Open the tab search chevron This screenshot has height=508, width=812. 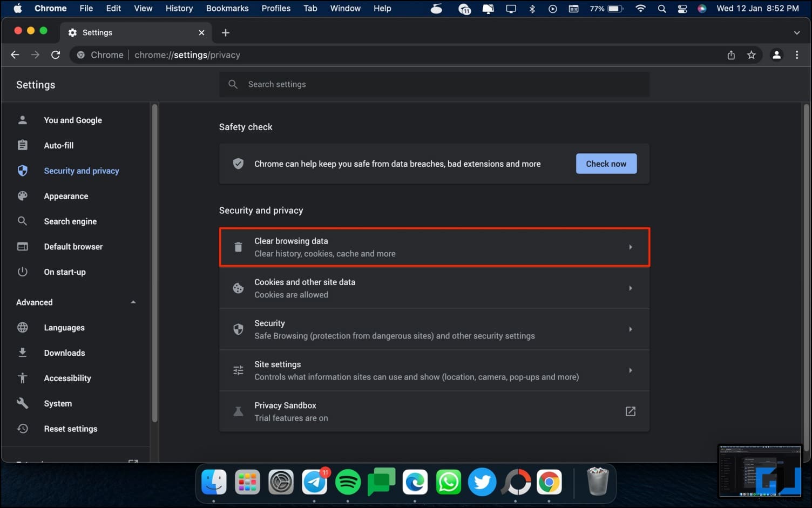point(797,32)
